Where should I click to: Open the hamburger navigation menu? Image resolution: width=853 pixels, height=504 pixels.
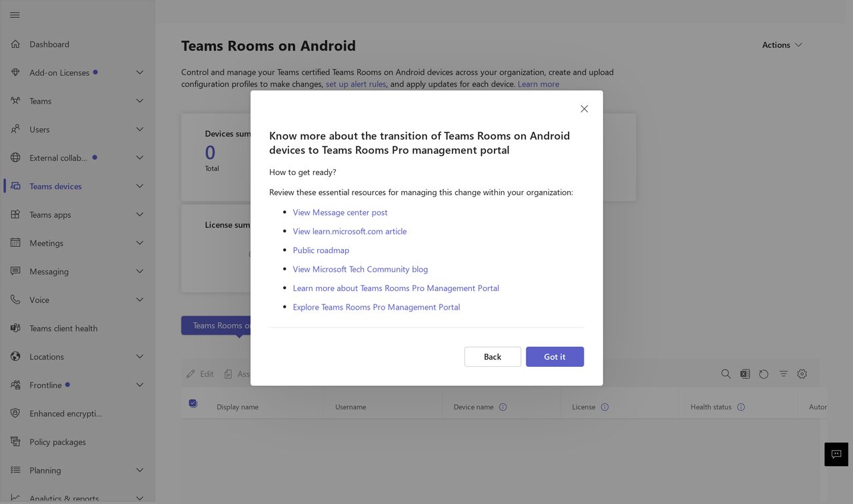[15, 15]
